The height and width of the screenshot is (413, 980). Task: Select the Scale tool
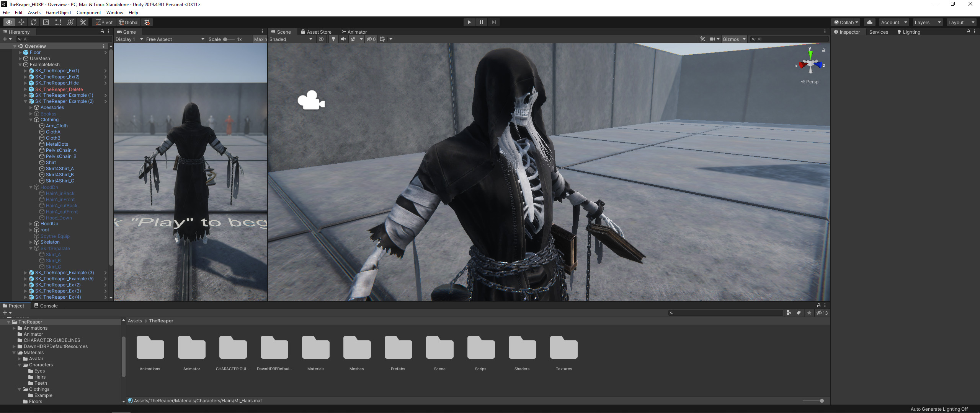(46, 22)
